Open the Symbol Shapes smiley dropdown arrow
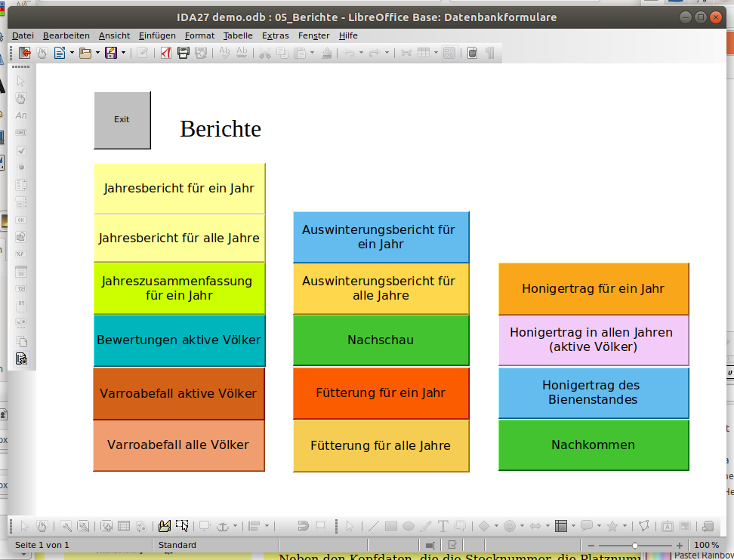The height and width of the screenshot is (560, 734). 522,526
